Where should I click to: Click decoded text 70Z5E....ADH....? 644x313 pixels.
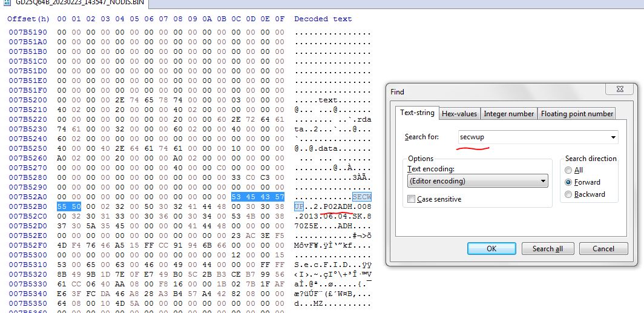pos(323,226)
